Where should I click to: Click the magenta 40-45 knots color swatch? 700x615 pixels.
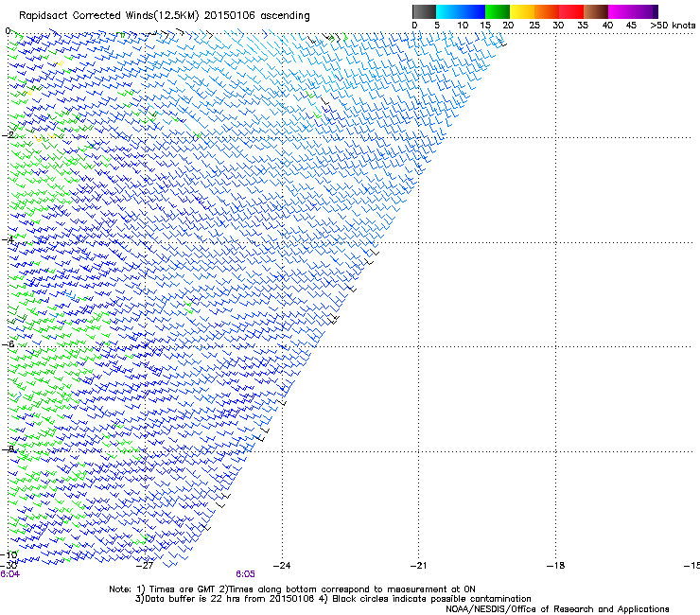point(621,11)
